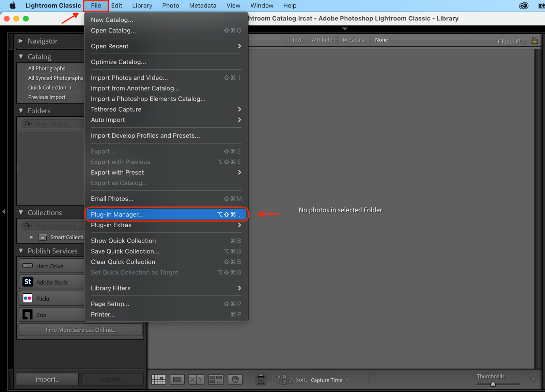Open the Window menu
Screen dimensions: 545x392
pos(262,5)
